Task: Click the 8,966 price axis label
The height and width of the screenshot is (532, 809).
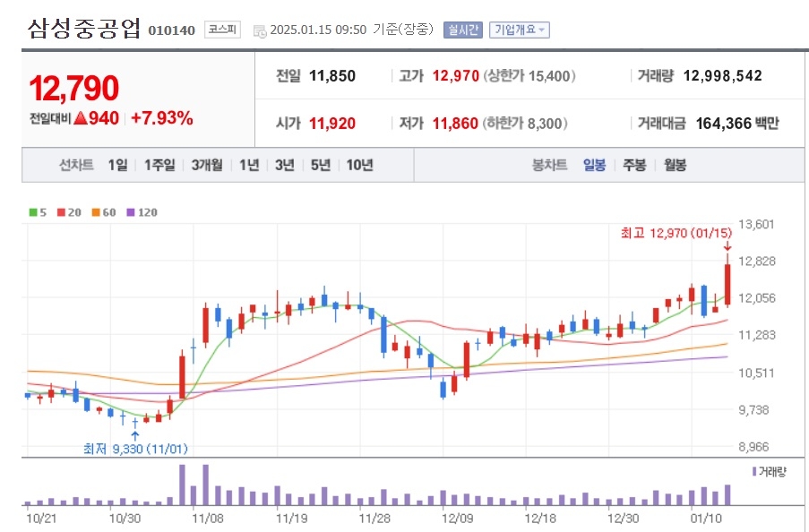Action: 753,447
